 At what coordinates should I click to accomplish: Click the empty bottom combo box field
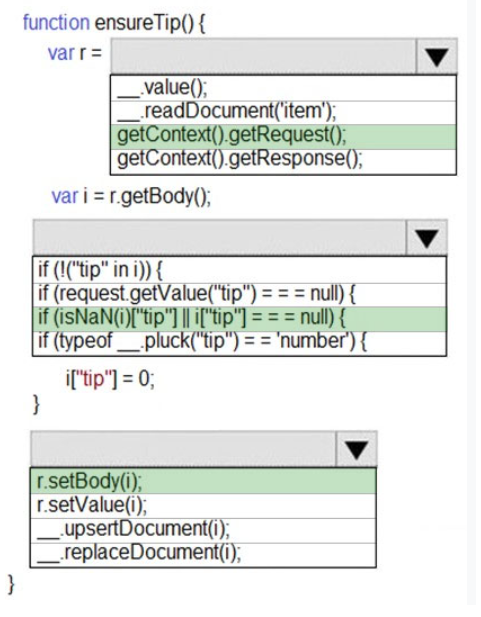click(x=183, y=449)
